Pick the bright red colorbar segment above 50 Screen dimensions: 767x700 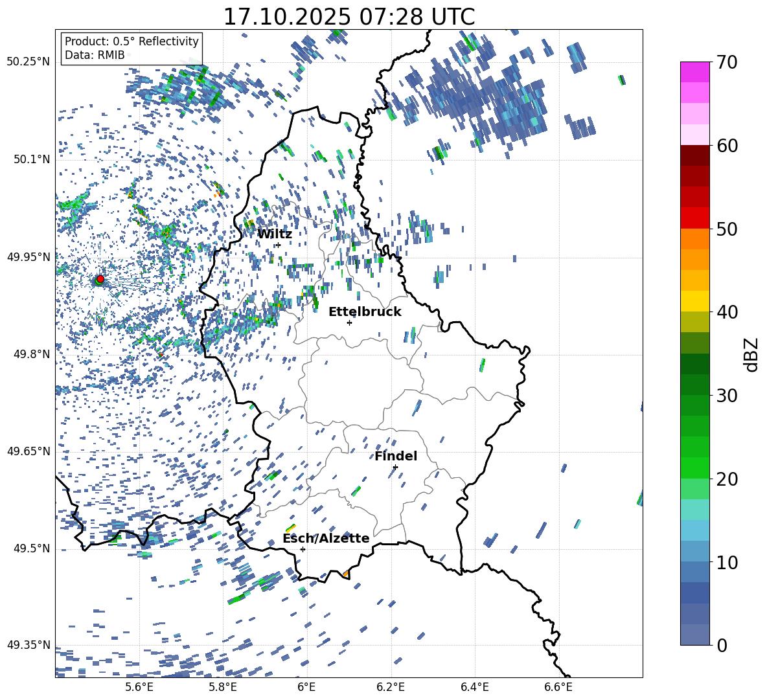695,218
